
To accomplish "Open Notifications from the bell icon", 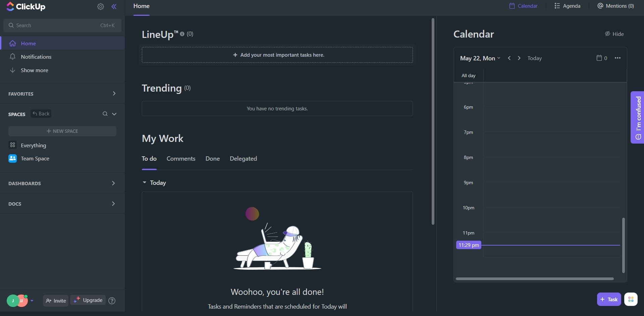I will click(x=12, y=57).
